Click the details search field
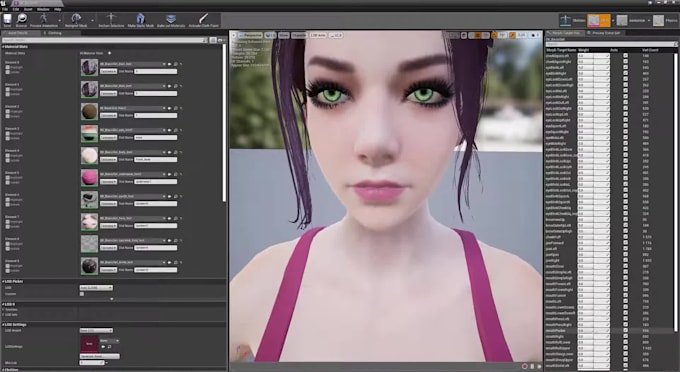Image resolution: width=680 pixels, height=372 pixels. pyautogui.click(x=105, y=40)
